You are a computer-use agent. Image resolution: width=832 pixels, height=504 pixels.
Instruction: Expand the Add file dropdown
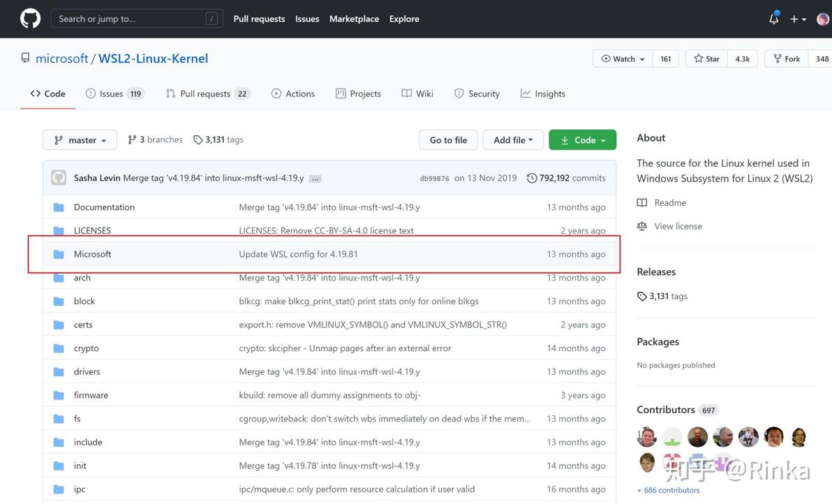pos(513,140)
